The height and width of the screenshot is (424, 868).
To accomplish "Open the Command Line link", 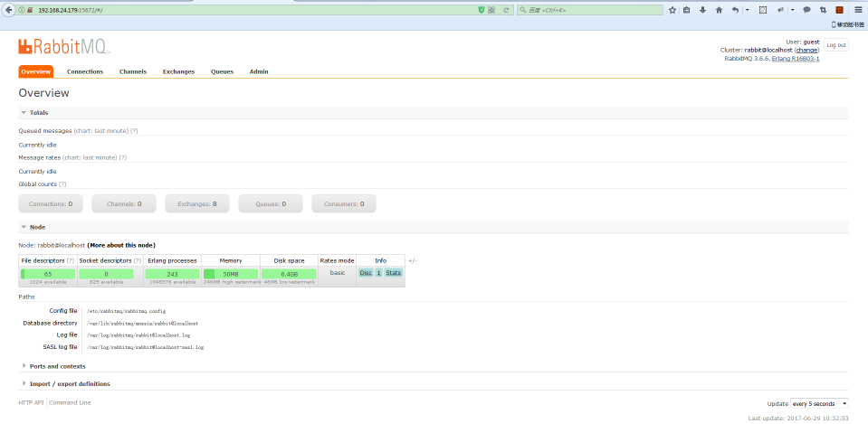I will pos(71,402).
